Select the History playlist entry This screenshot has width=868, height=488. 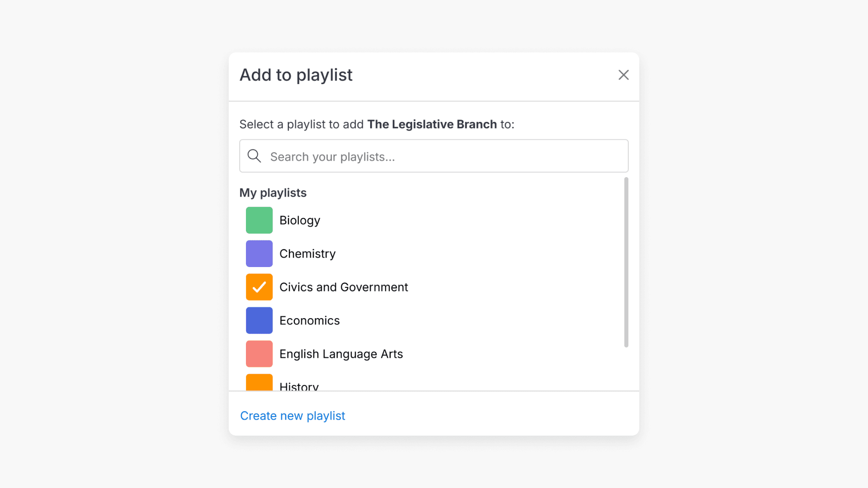(299, 385)
